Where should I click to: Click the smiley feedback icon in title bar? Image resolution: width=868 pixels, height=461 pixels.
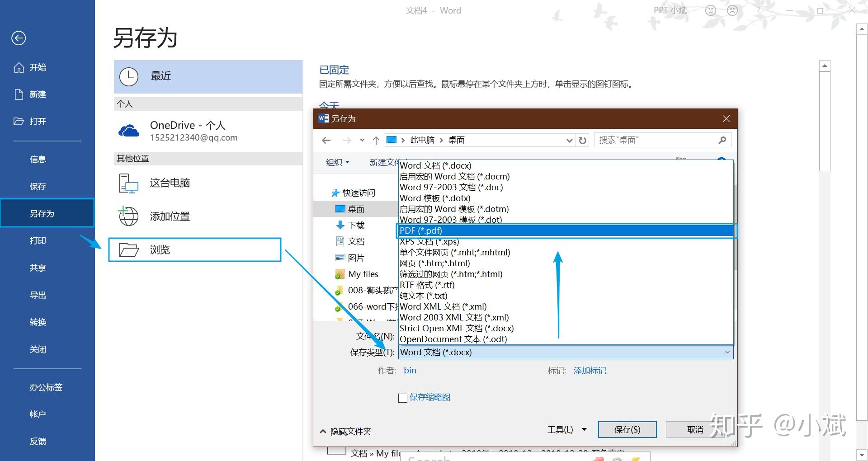click(x=710, y=10)
